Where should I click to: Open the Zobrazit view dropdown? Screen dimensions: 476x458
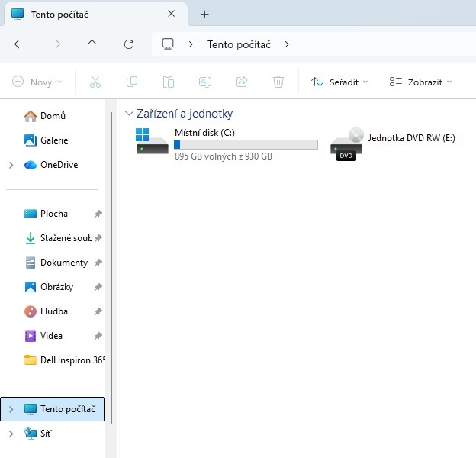[420, 82]
